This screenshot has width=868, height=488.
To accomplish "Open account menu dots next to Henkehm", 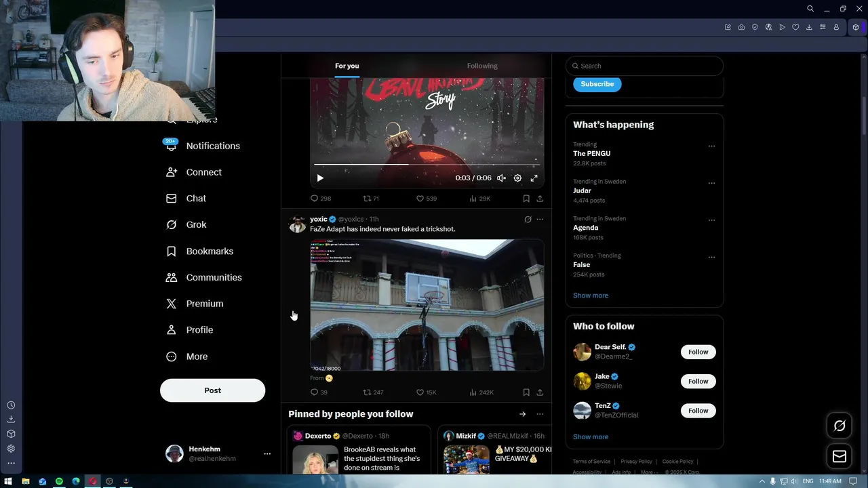I will click(x=267, y=454).
